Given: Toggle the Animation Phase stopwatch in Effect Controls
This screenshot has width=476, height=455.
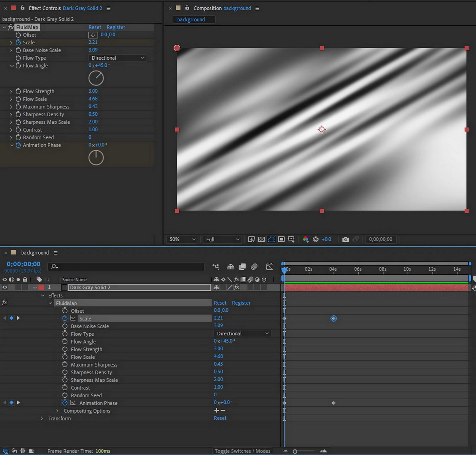Looking at the screenshot, I should (18, 145).
